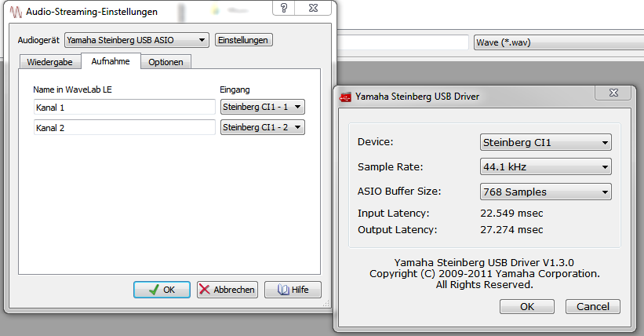Click Cancel in the USB Driver dialog
644x336 pixels.
point(593,306)
